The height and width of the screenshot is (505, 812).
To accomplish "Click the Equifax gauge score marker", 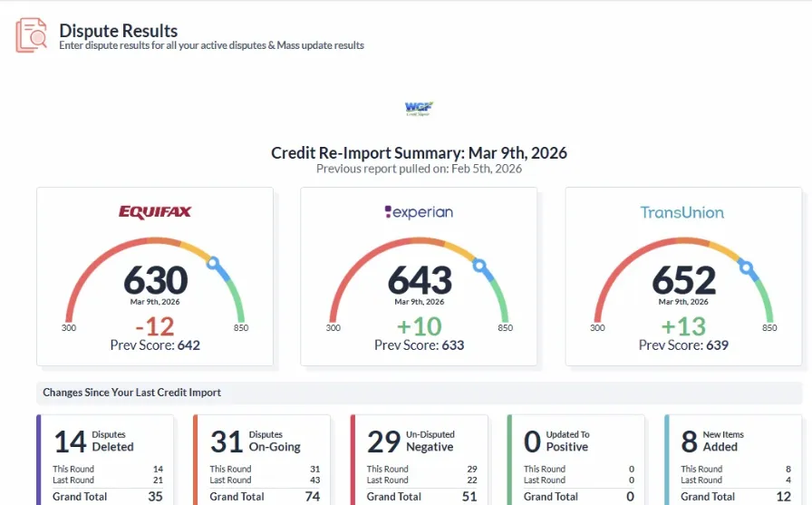I will tap(213, 263).
